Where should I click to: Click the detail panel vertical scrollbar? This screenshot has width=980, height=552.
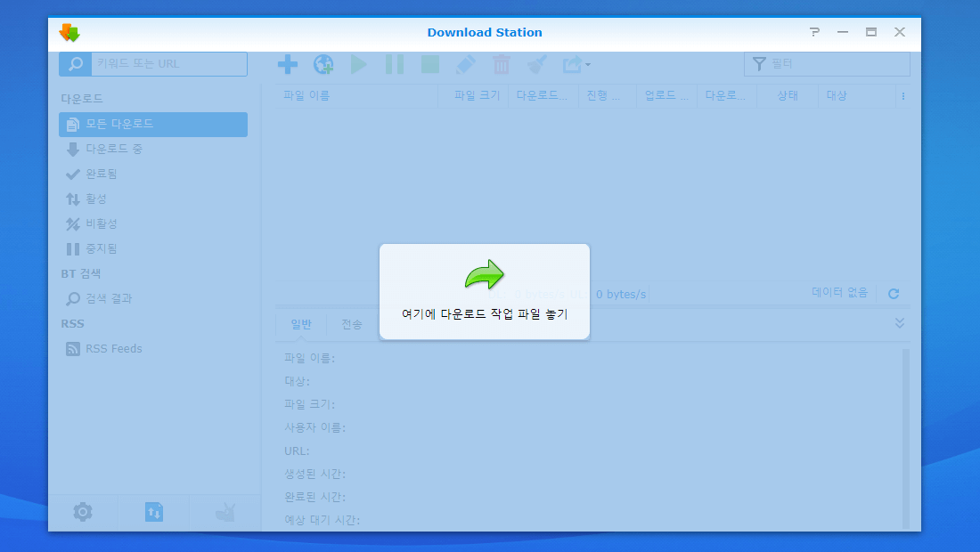pos(906,439)
